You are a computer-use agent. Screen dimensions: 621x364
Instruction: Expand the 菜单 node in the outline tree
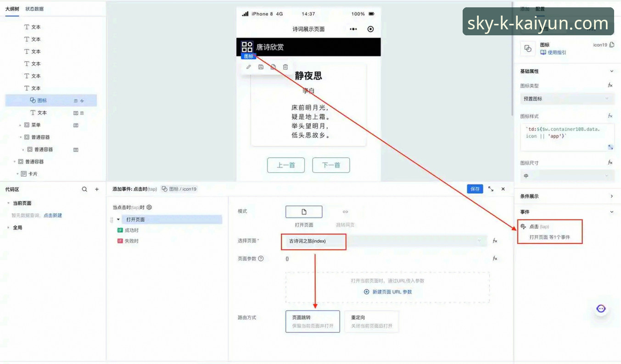[x=20, y=125]
